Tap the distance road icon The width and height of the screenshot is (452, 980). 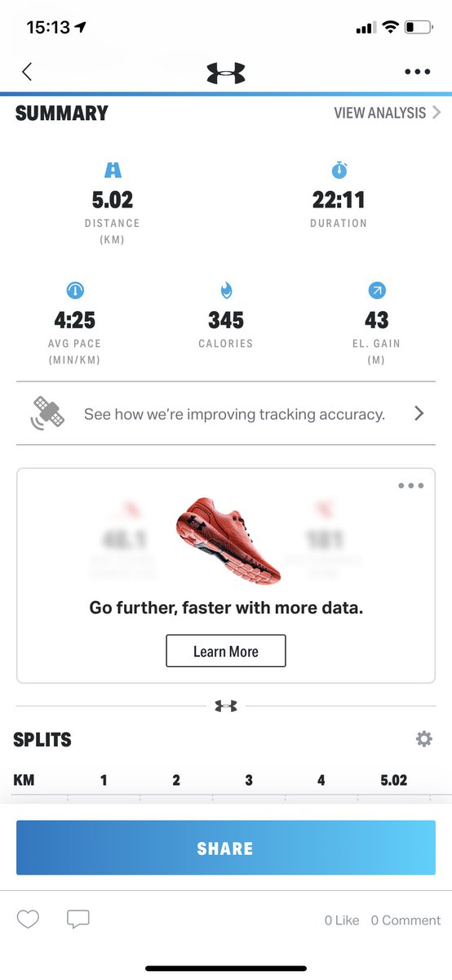(113, 170)
